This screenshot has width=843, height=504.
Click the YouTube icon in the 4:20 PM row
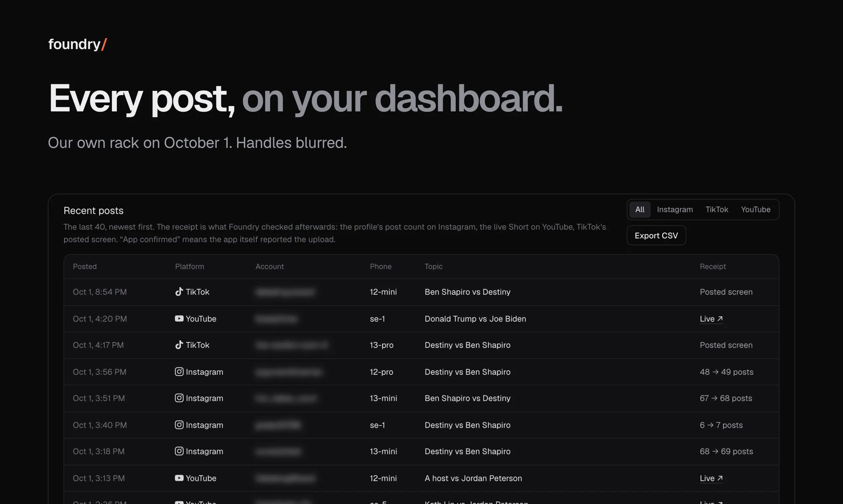click(x=179, y=319)
